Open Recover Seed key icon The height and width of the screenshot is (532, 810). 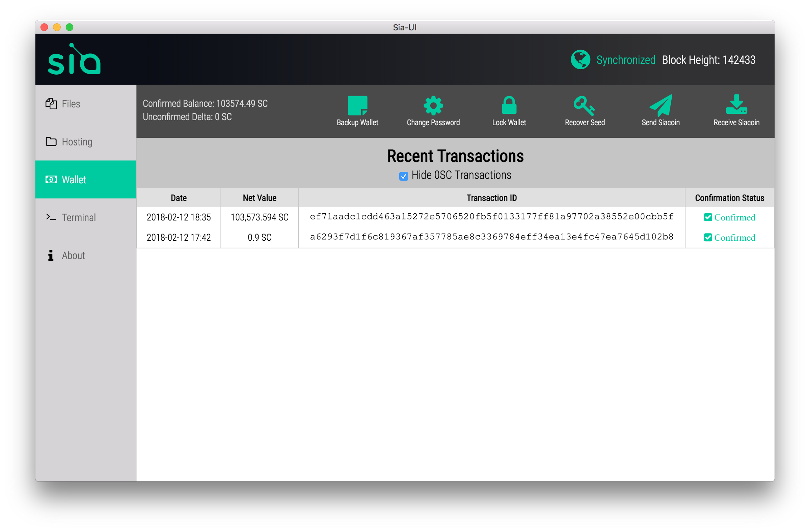[584, 106]
